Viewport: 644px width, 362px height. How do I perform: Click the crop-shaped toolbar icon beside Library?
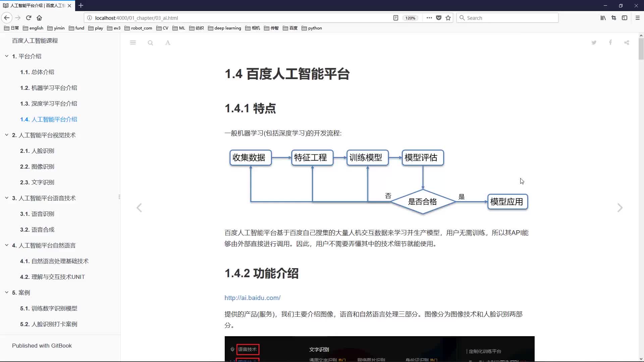pyautogui.click(x=614, y=18)
